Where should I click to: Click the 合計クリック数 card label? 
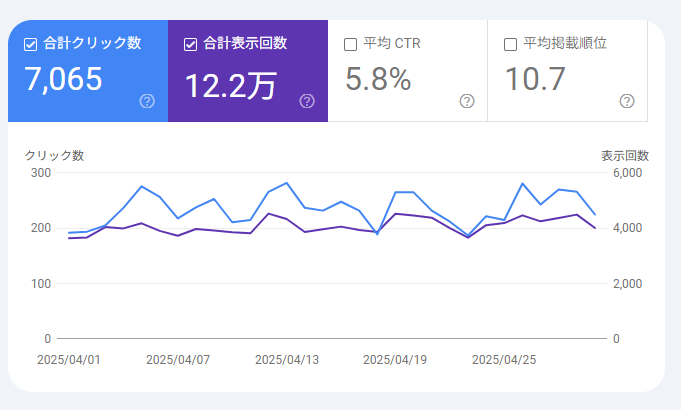click(92, 43)
